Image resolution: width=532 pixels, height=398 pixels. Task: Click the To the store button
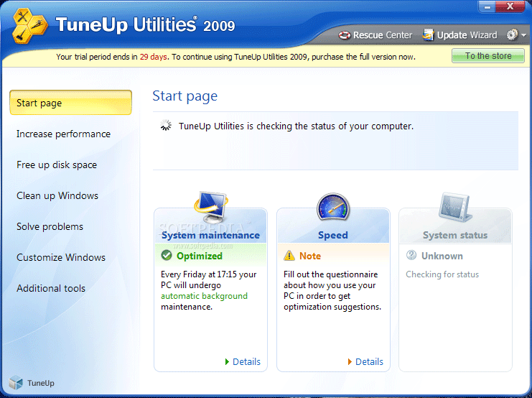[488, 56]
